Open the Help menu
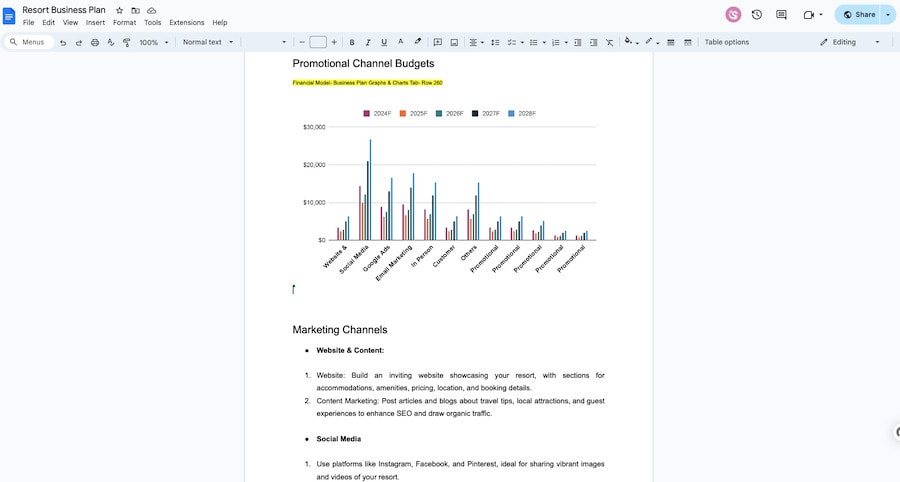Image resolution: width=900 pixels, height=482 pixels. (x=220, y=23)
